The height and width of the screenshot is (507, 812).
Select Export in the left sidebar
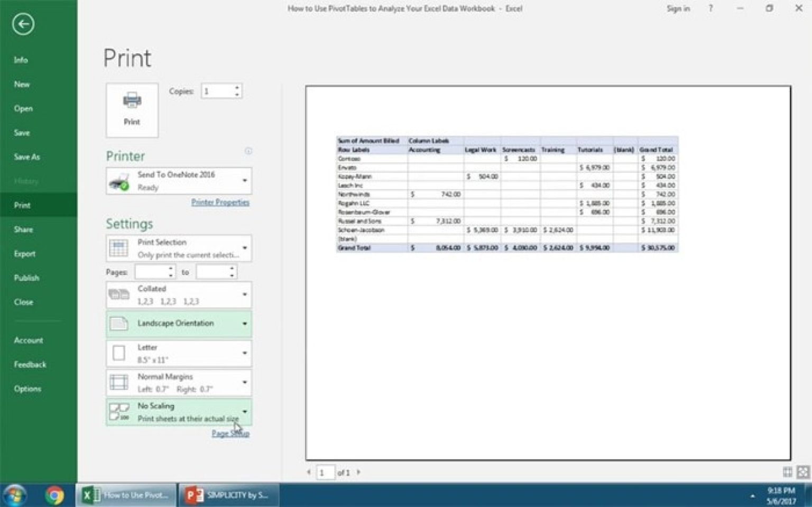click(x=25, y=253)
